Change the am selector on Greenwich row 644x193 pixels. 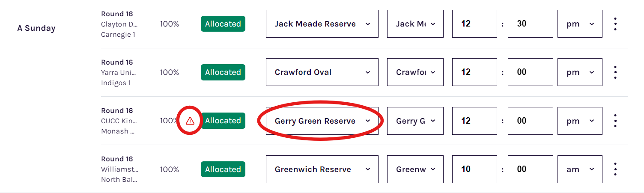pyautogui.click(x=580, y=169)
